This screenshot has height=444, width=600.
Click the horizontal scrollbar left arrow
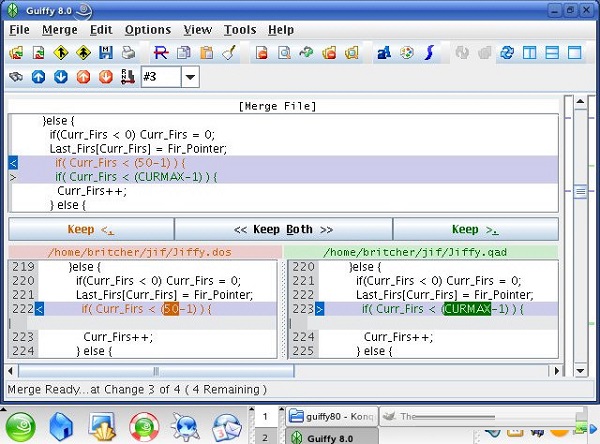(x=10, y=371)
